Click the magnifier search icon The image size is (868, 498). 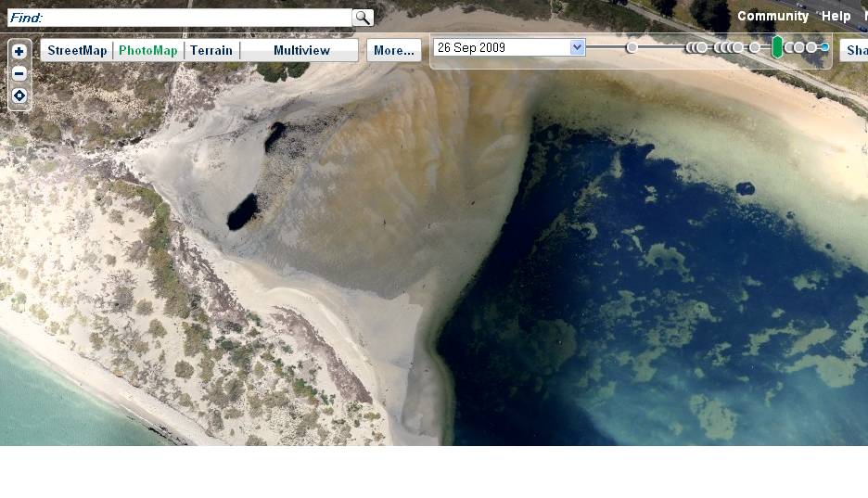point(363,18)
